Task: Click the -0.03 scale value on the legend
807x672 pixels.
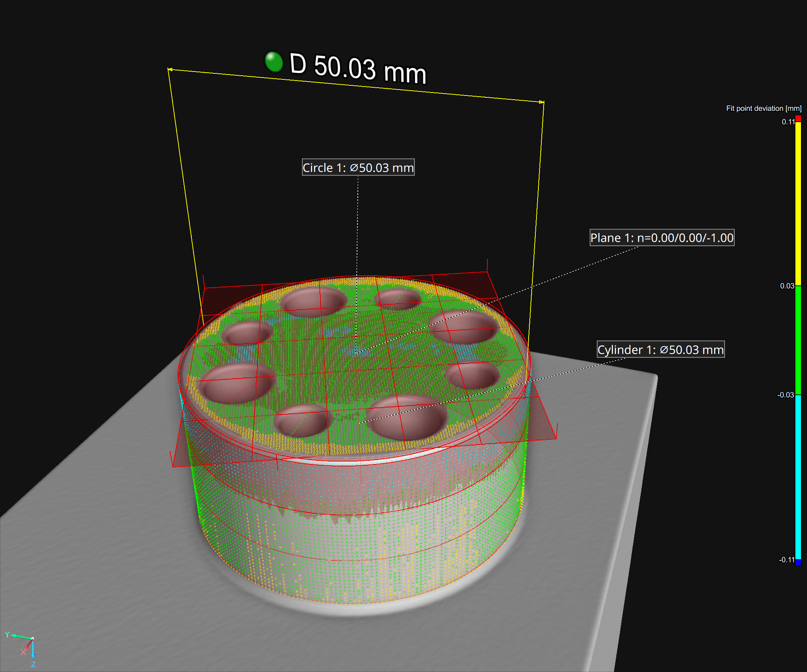Action: coord(786,395)
